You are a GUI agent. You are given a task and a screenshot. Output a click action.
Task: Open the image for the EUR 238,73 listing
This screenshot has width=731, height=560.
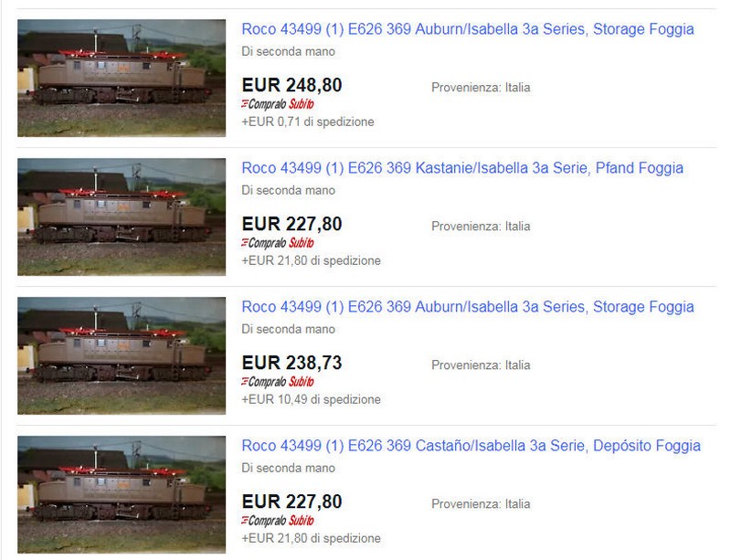coord(122,355)
